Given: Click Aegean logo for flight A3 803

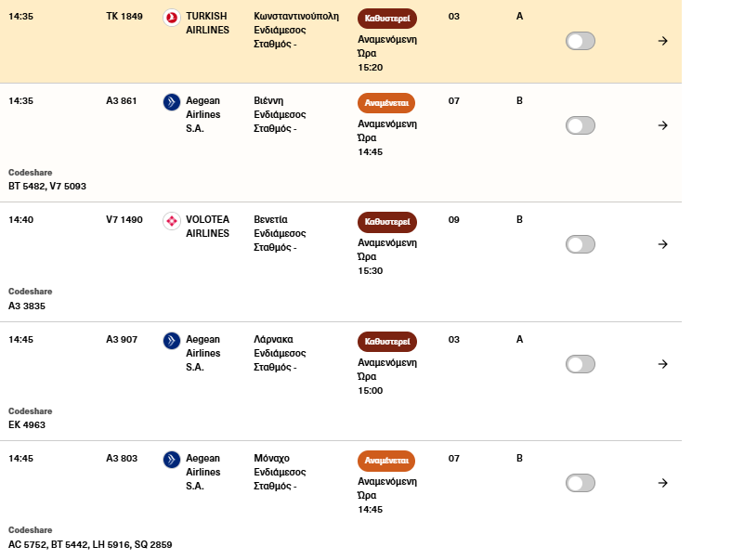Looking at the screenshot, I should pos(171,460).
